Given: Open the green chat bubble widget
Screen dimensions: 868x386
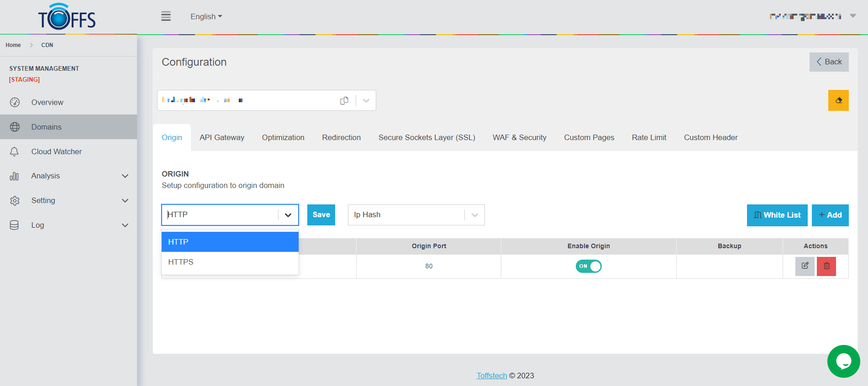Looking at the screenshot, I should (x=843, y=361).
